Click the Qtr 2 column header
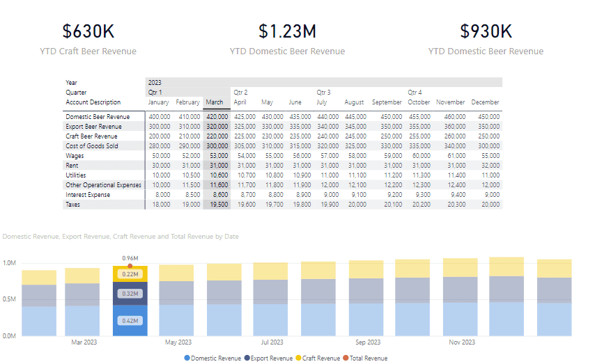 tap(240, 92)
